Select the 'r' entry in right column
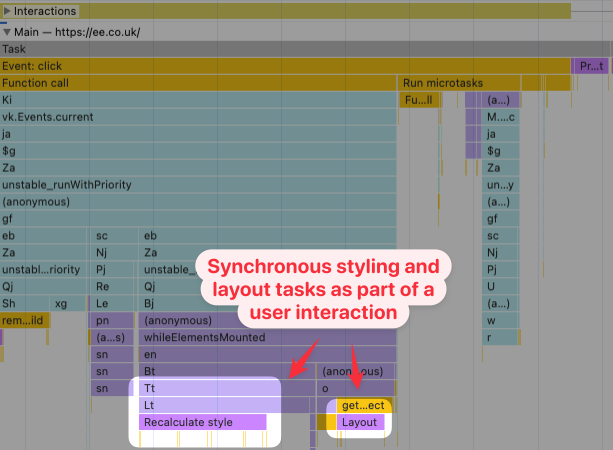Image resolution: width=613 pixels, height=450 pixels. click(500, 337)
